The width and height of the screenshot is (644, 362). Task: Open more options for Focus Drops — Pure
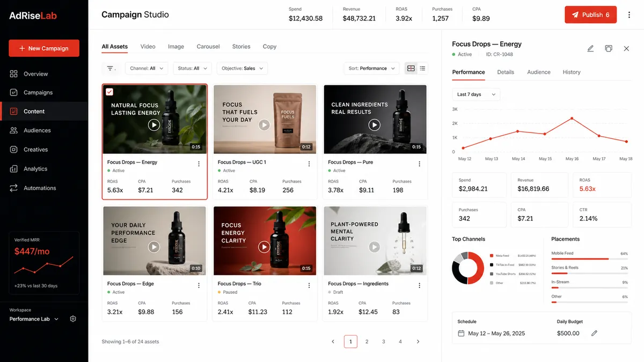click(420, 164)
